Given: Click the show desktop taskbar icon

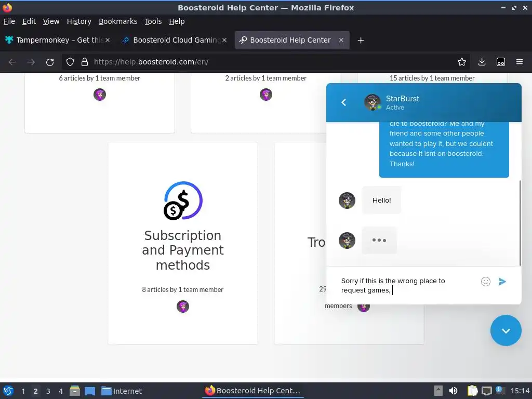Looking at the screenshot, I should [90, 391].
